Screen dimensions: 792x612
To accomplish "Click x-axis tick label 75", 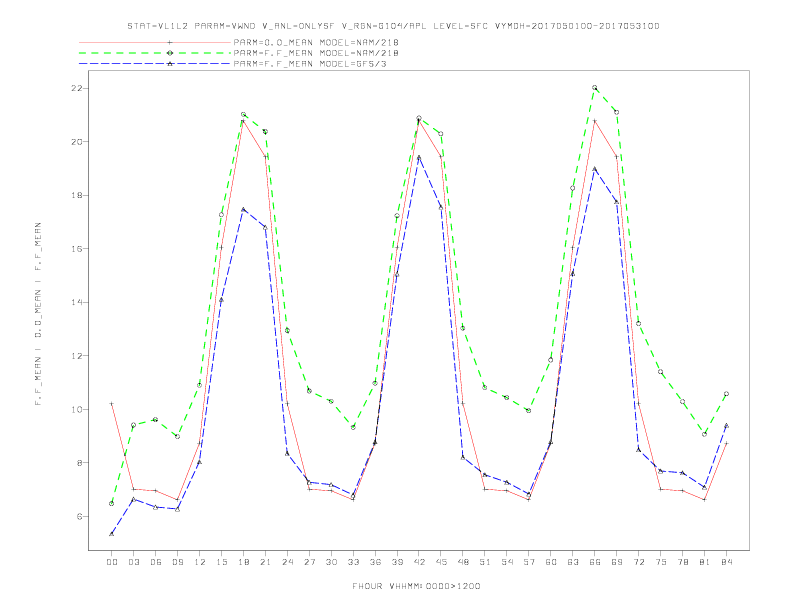I will click(661, 562).
